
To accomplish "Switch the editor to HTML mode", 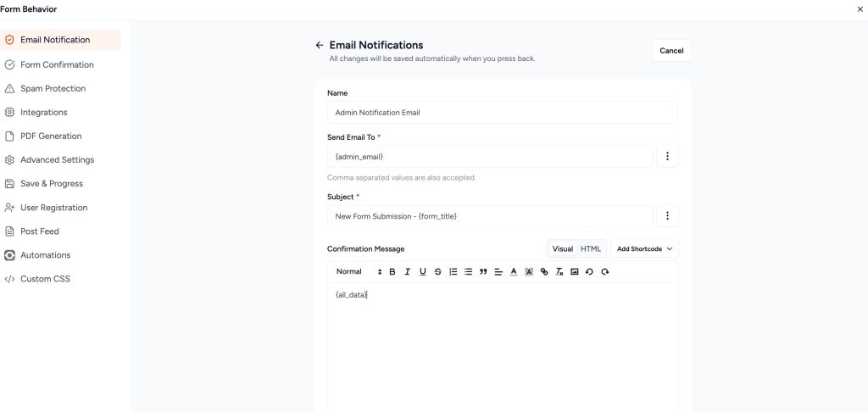I will click(x=591, y=249).
